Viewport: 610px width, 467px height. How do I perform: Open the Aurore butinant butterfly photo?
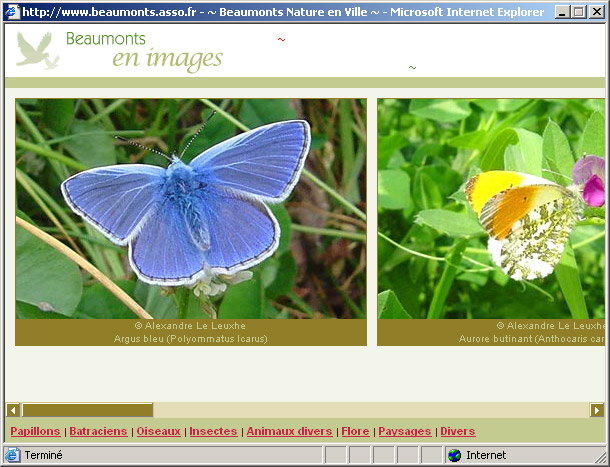tap(492, 208)
